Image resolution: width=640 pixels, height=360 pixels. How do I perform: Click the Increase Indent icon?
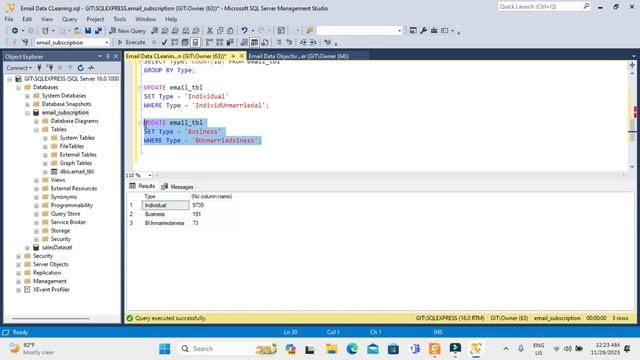click(313, 42)
